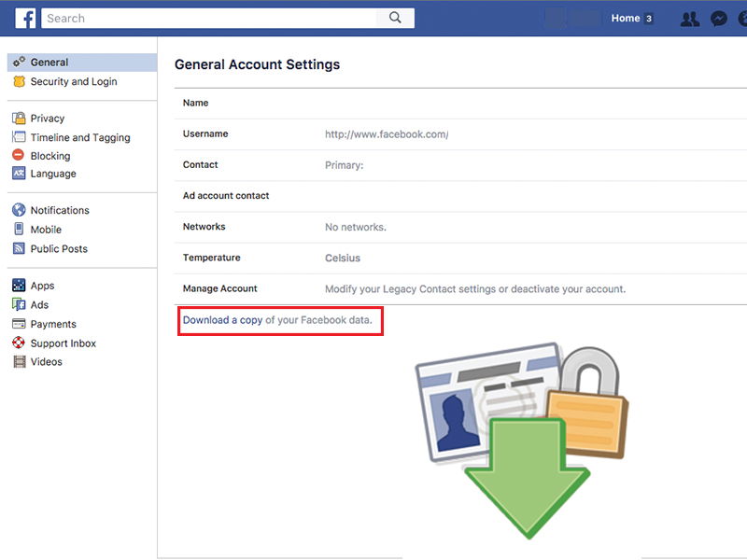Edit the Username row
Image resolution: width=747 pixels, height=560 pixels.
coord(460,134)
